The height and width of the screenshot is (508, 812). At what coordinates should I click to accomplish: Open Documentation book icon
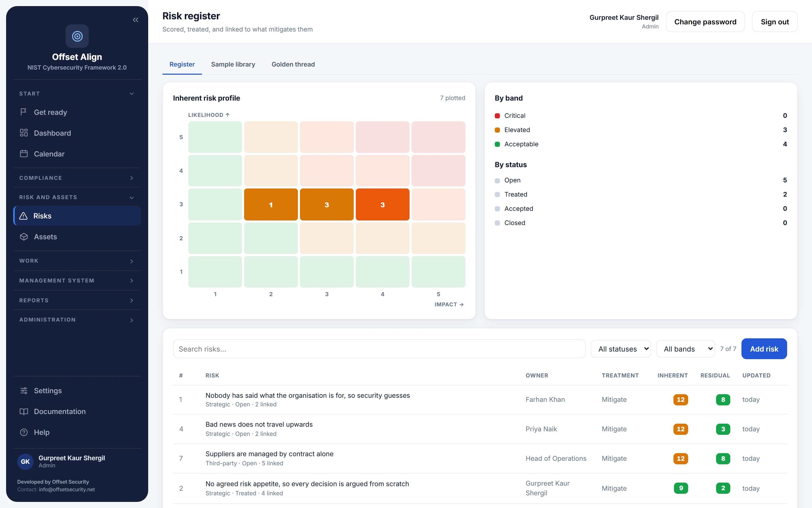(x=24, y=411)
